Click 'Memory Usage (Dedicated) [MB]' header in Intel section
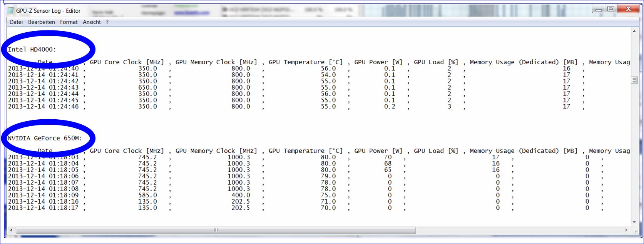Viewport: 644px width, 244px height. point(524,62)
